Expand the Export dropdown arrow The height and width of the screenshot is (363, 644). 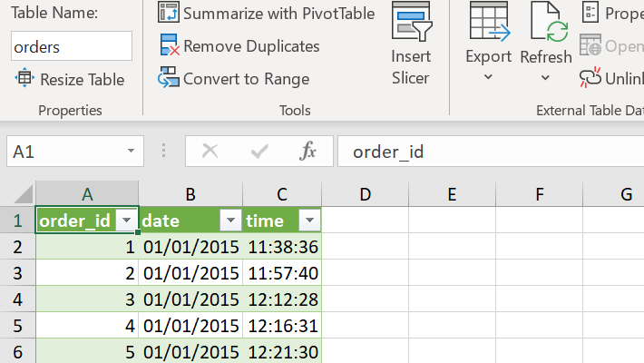pyautogui.click(x=488, y=78)
